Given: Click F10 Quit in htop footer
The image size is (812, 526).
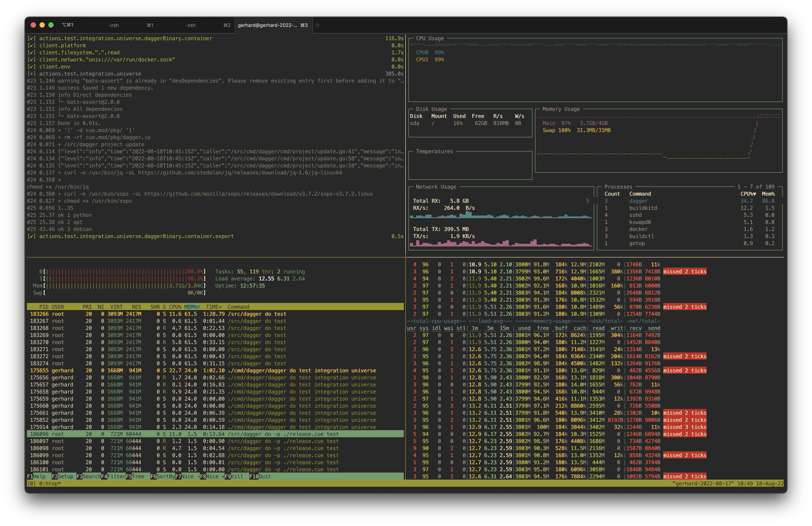Looking at the screenshot, I should click(260, 476).
